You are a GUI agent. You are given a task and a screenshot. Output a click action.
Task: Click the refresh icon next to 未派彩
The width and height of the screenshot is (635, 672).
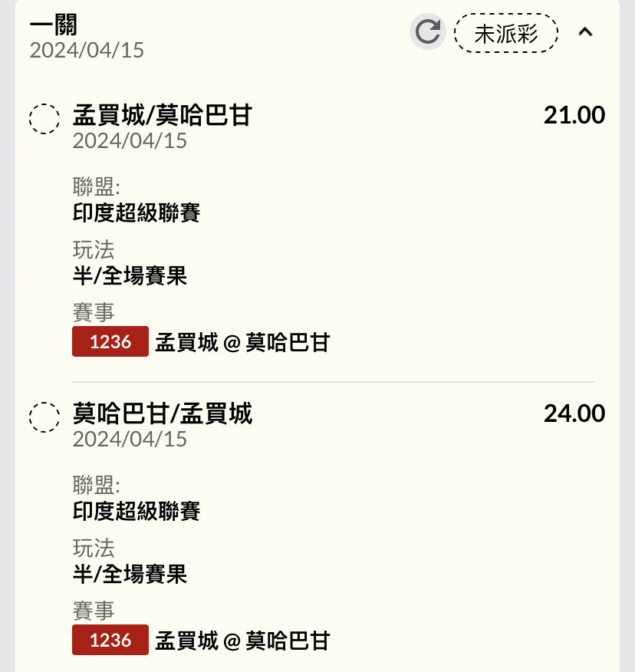[x=428, y=31]
